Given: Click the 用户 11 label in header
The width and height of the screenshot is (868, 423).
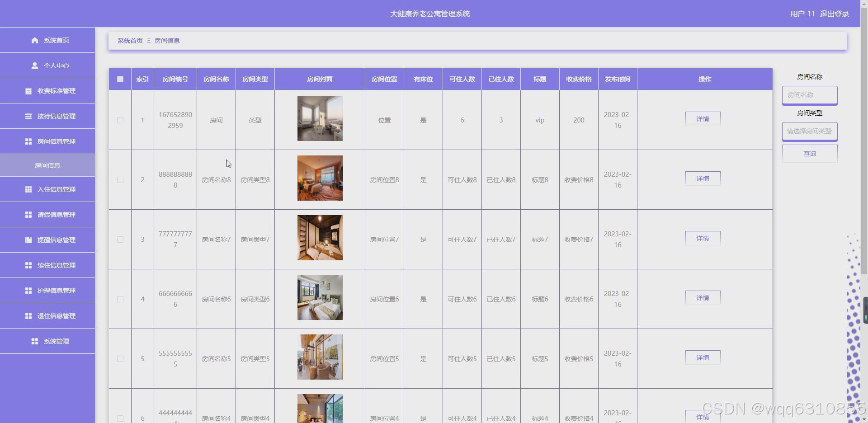Looking at the screenshot, I should click(802, 14).
